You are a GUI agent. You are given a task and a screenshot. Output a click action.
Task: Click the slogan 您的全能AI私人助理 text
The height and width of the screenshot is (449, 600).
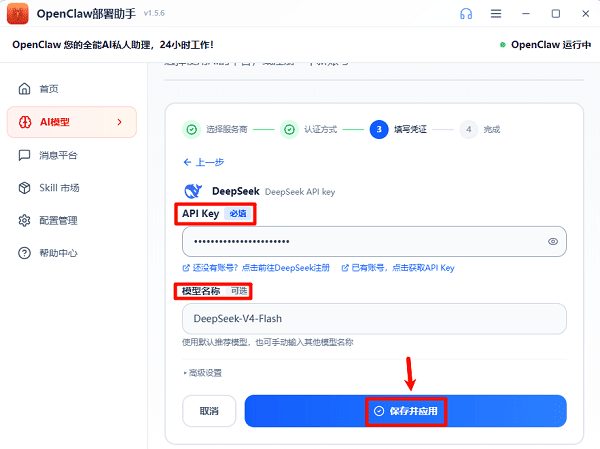pyautogui.click(x=113, y=45)
